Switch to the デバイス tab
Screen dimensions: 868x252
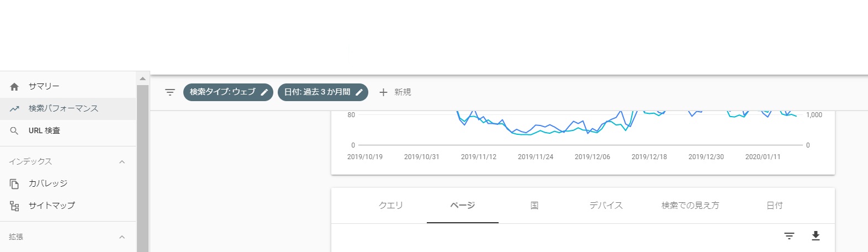(x=606, y=206)
